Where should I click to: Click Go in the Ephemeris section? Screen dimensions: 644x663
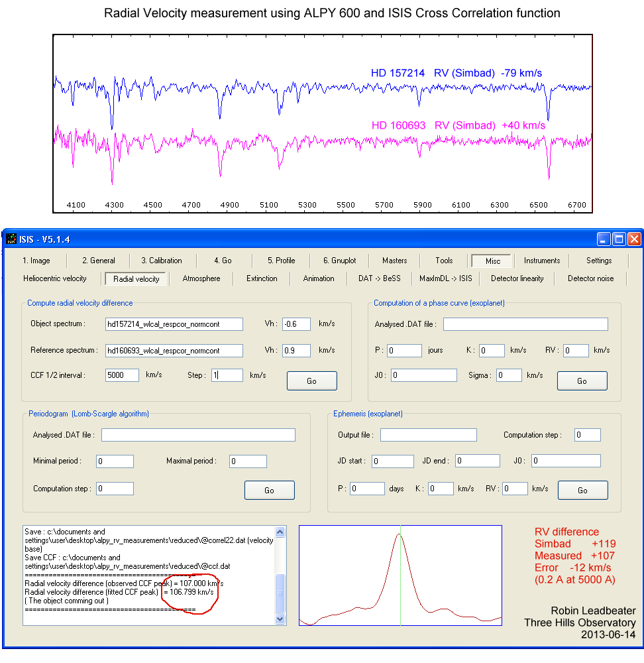(x=582, y=491)
